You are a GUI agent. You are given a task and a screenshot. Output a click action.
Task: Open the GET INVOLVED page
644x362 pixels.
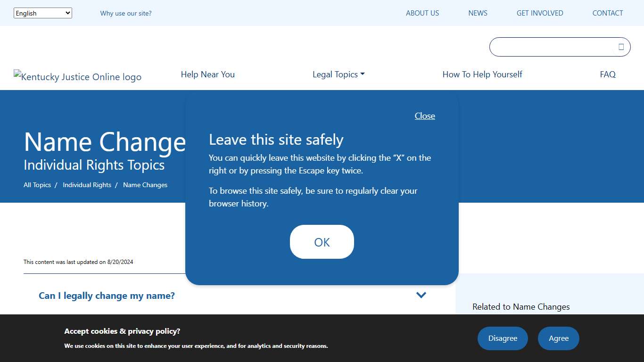pyautogui.click(x=539, y=13)
